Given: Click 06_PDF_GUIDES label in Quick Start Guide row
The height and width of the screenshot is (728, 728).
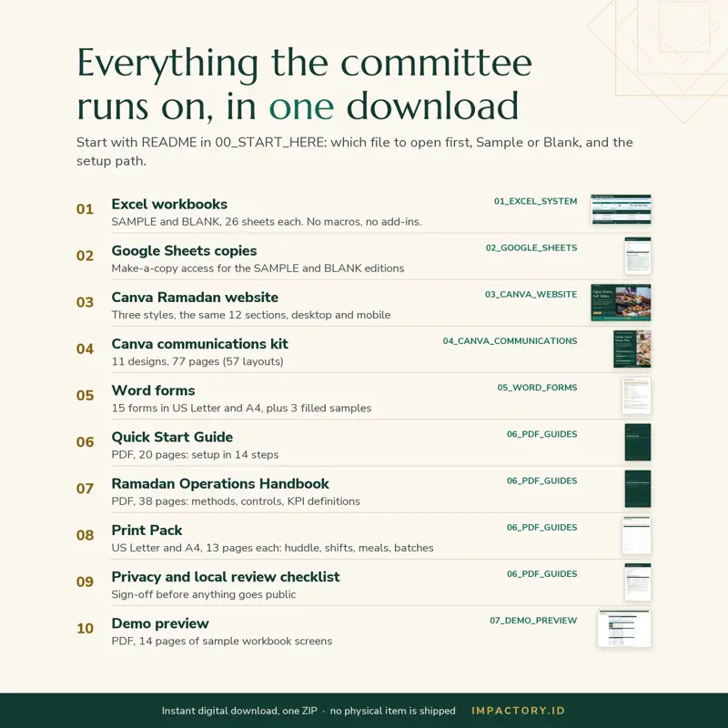Looking at the screenshot, I should click(541, 434).
